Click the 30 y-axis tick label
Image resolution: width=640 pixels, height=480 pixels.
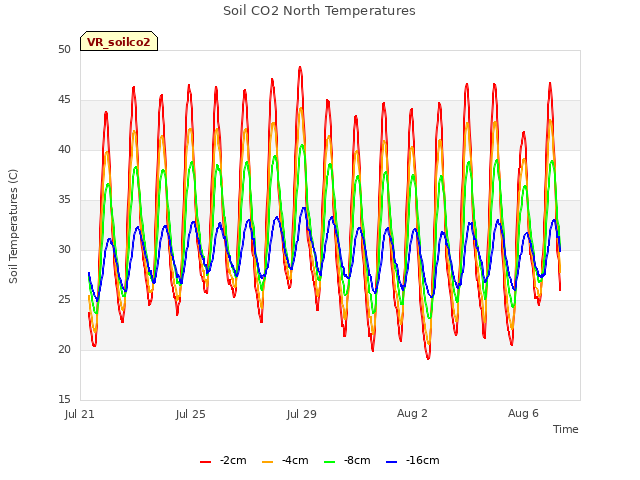(64, 249)
